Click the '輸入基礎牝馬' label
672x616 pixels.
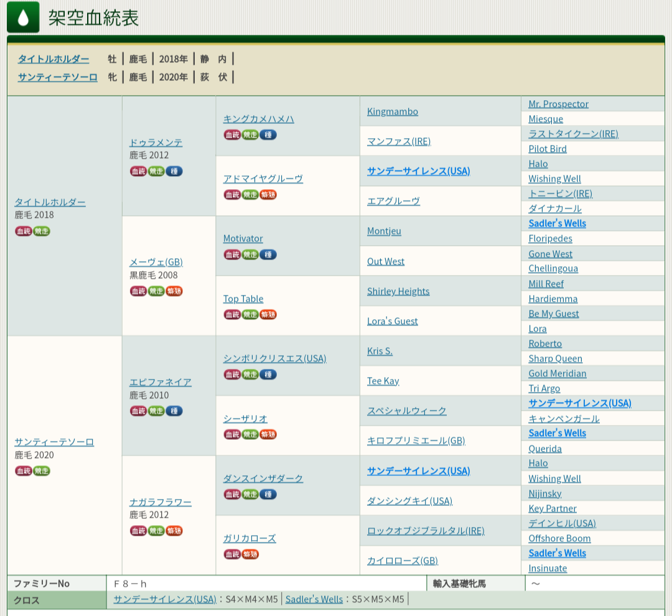click(x=459, y=584)
